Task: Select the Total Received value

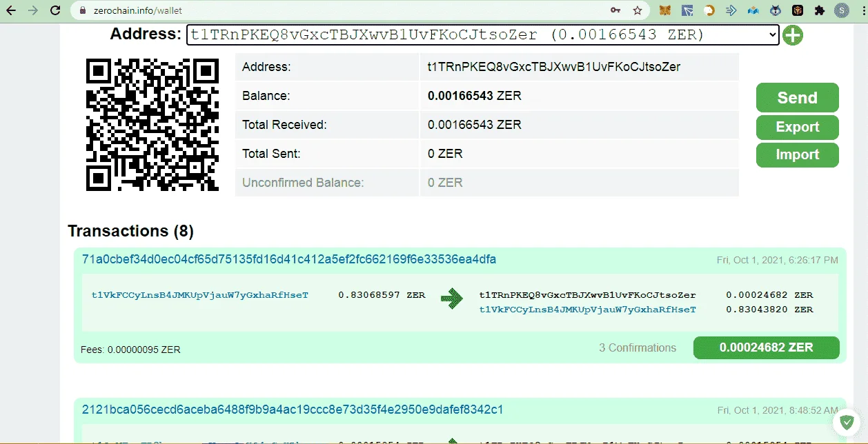Action: click(474, 125)
